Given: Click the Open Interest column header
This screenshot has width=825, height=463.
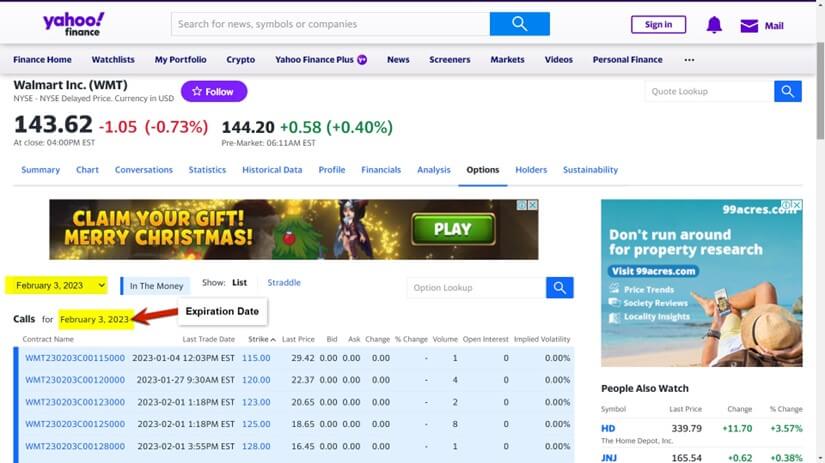Looking at the screenshot, I should [x=486, y=339].
